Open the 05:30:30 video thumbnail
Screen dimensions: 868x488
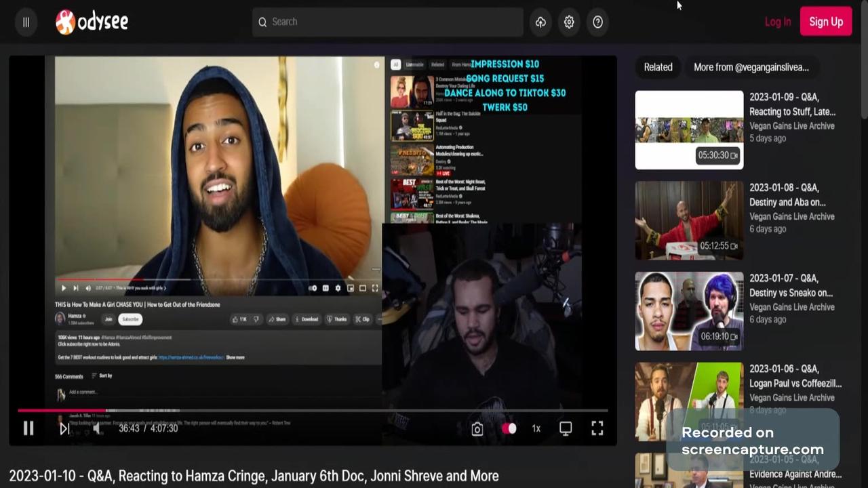(689, 129)
